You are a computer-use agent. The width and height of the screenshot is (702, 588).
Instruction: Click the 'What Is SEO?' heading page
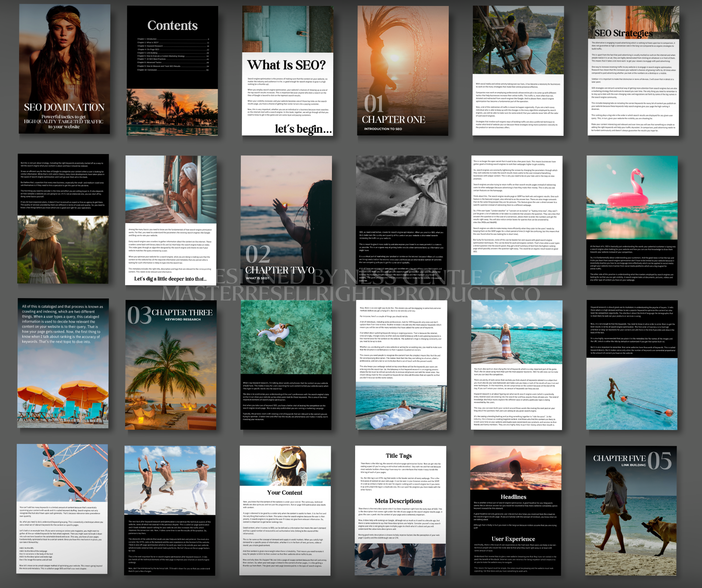click(287, 71)
